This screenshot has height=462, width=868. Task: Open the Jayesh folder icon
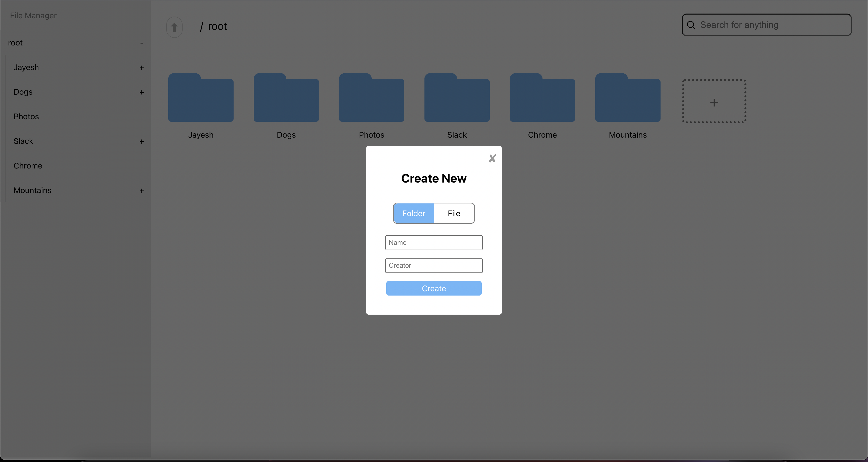[201, 98]
